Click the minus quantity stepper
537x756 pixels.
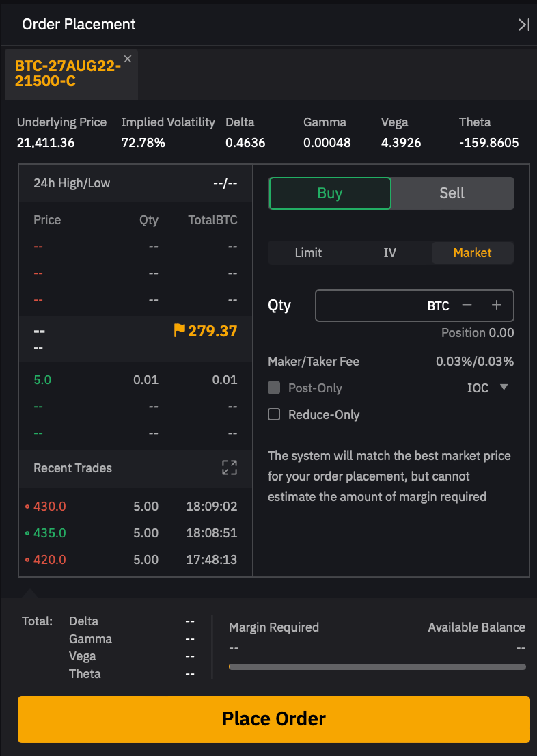click(467, 306)
